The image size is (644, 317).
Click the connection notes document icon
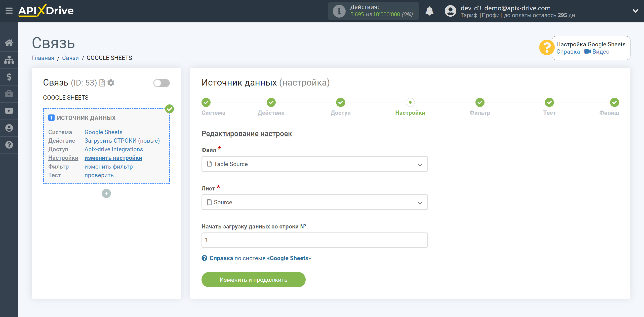click(102, 83)
